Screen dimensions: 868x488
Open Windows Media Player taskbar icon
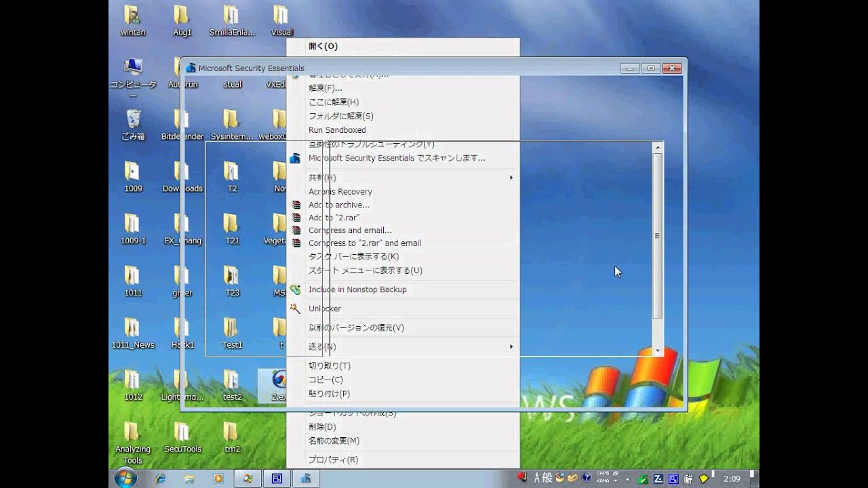218,479
